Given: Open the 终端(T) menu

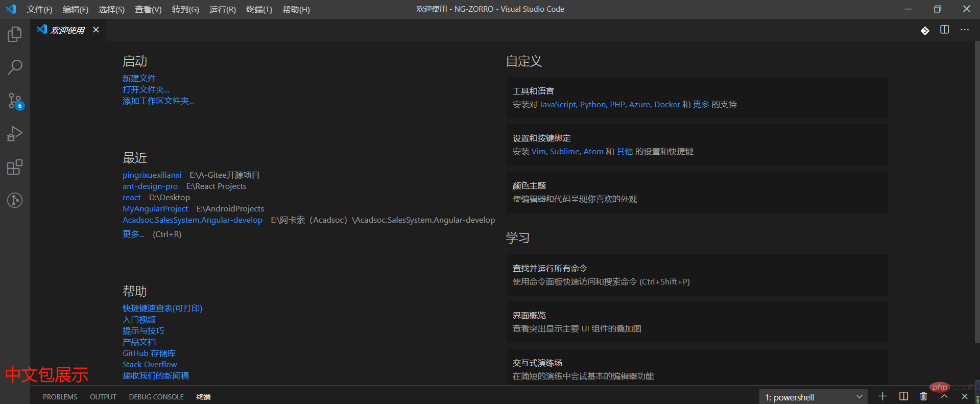Looking at the screenshot, I should [x=259, y=9].
